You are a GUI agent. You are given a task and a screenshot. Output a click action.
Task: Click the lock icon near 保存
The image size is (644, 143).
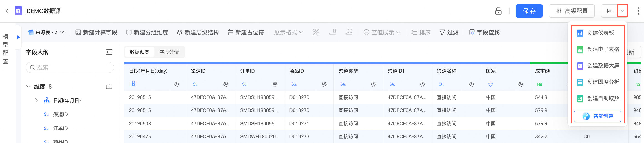coord(498,11)
